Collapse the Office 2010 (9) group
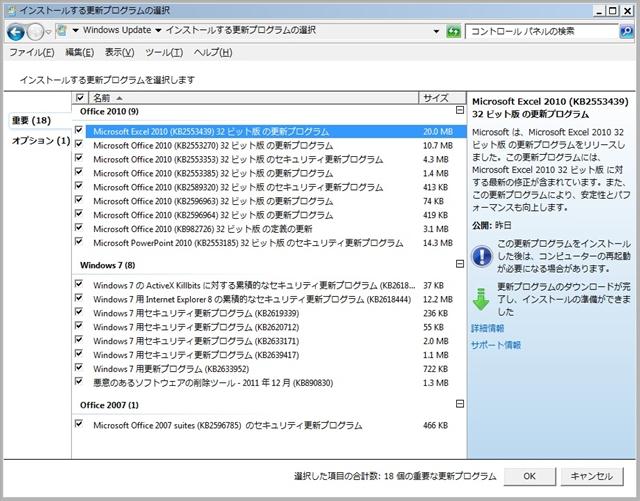This screenshot has width=640, height=501. [460, 110]
